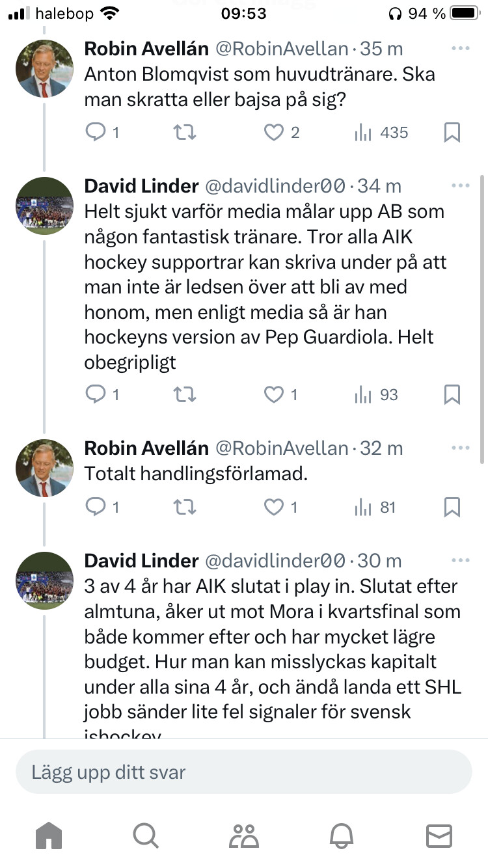Bookmark Robin Avellán's 35 m tweet
This screenshot has width=488, height=868.
(452, 133)
